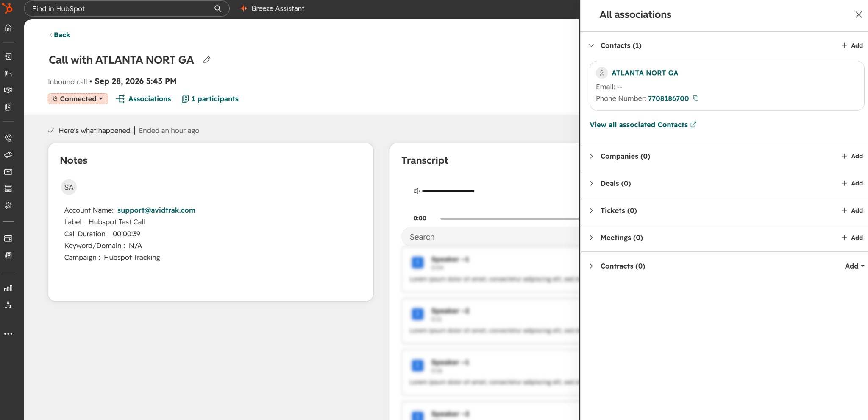868x420 pixels.
Task: Open the Reporting bar chart icon in the sidebar
Action: 8,288
